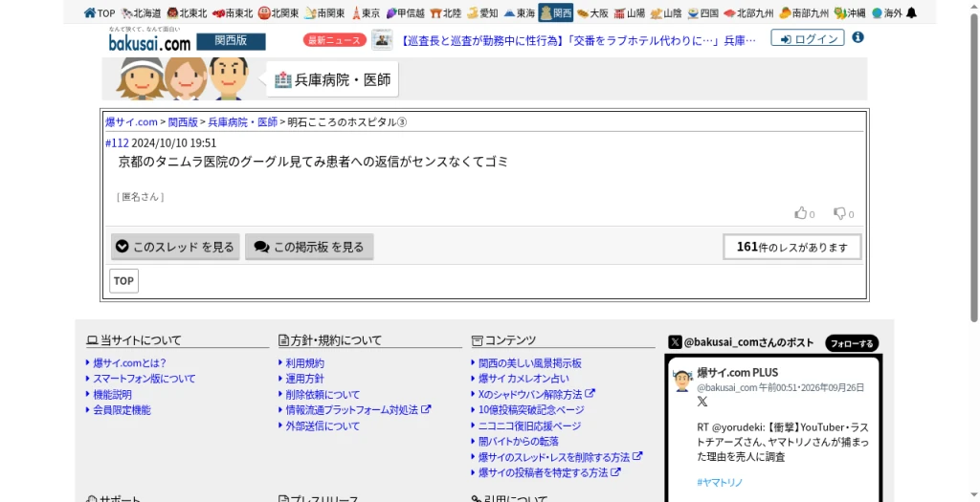Image resolution: width=980 pixels, height=502 pixels.
Task: Open the 利用規約 link
Action: tap(305, 362)
